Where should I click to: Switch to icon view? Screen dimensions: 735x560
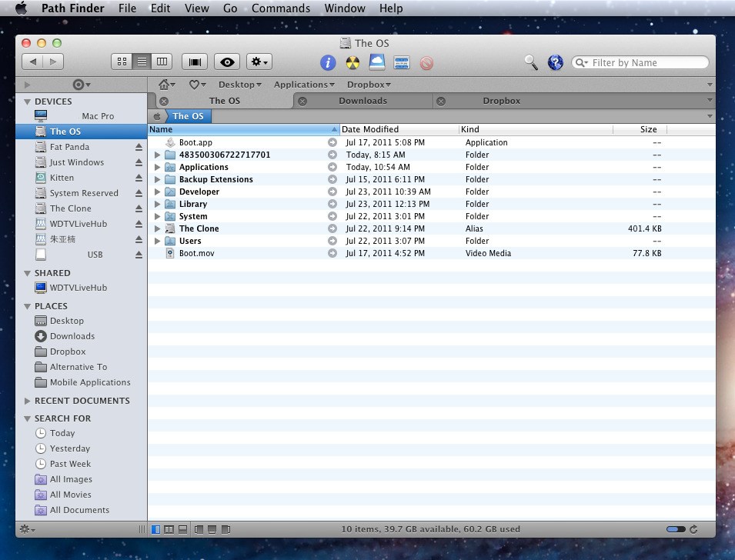coord(122,62)
